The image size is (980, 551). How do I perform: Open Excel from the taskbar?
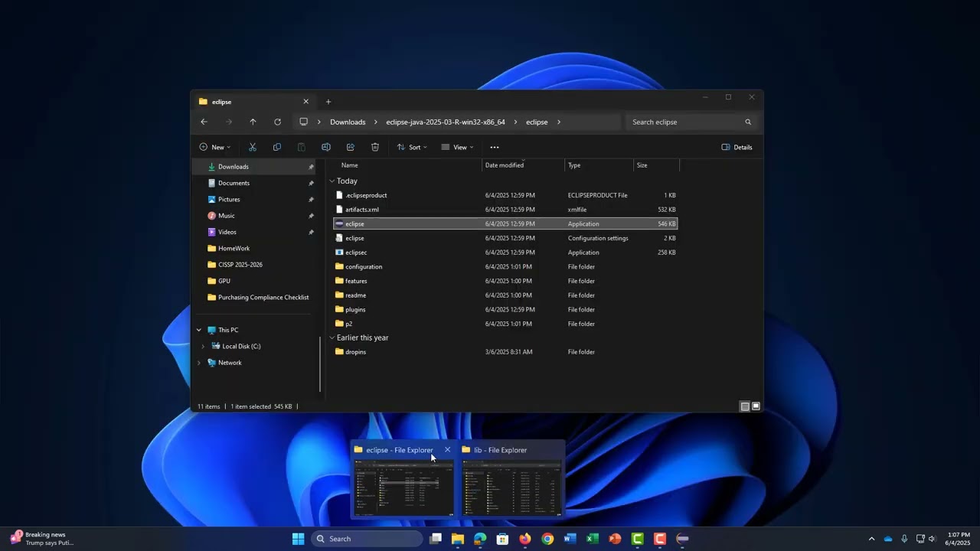coord(592,539)
